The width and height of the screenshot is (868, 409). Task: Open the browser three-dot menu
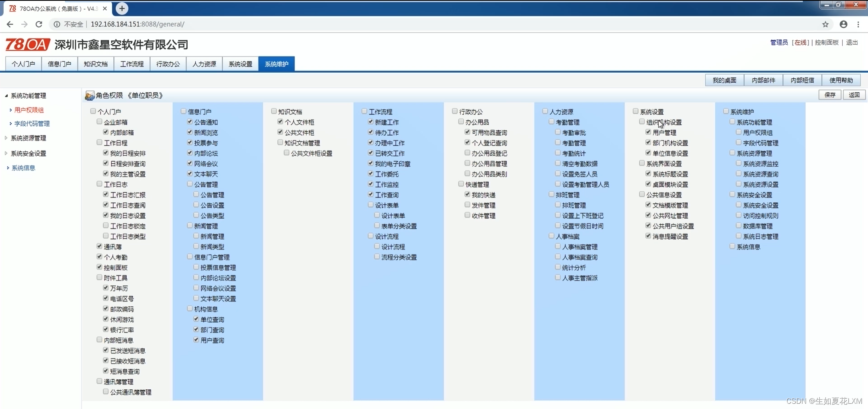[858, 24]
